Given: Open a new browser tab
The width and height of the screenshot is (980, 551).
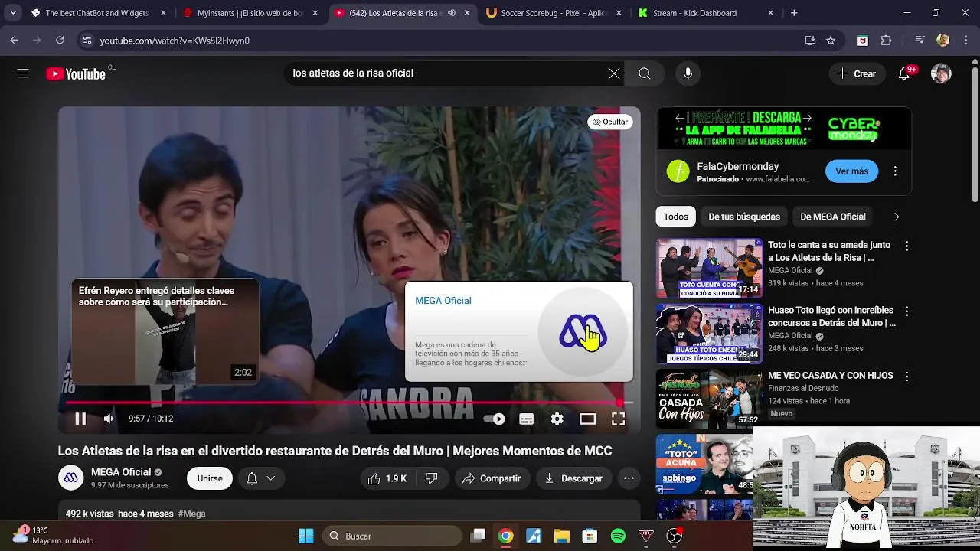Looking at the screenshot, I should pyautogui.click(x=794, y=13).
